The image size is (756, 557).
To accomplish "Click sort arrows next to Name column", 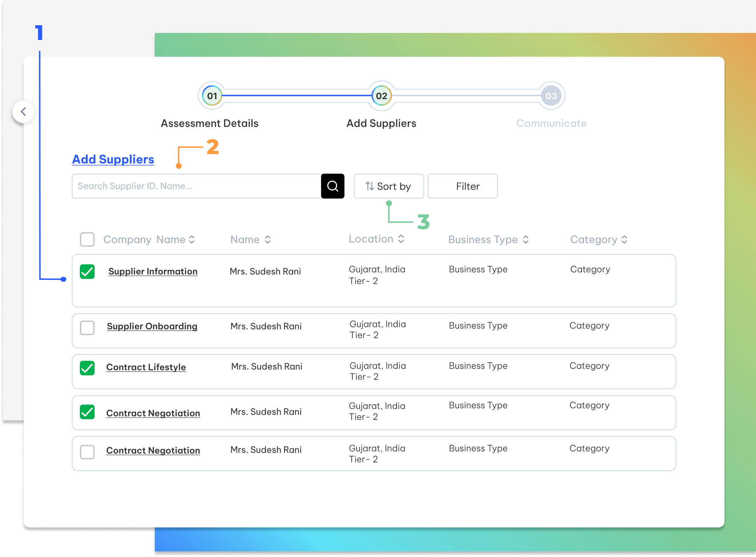I will pyautogui.click(x=268, y=240).
